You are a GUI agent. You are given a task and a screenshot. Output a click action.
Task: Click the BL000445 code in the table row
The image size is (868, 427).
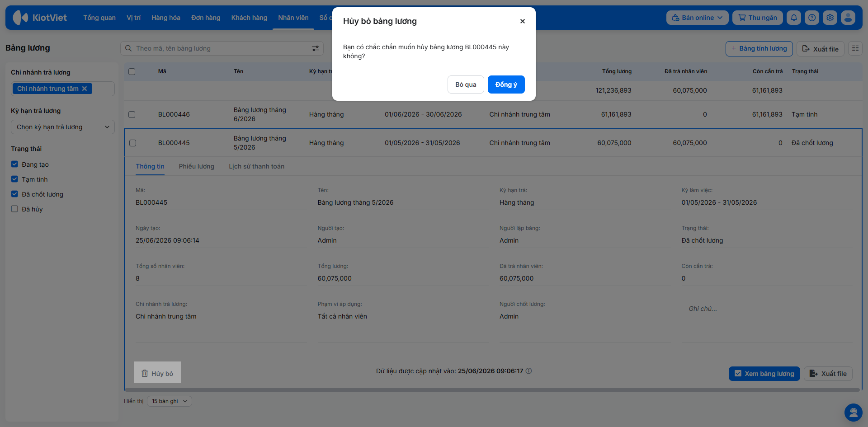coord(174,143)
